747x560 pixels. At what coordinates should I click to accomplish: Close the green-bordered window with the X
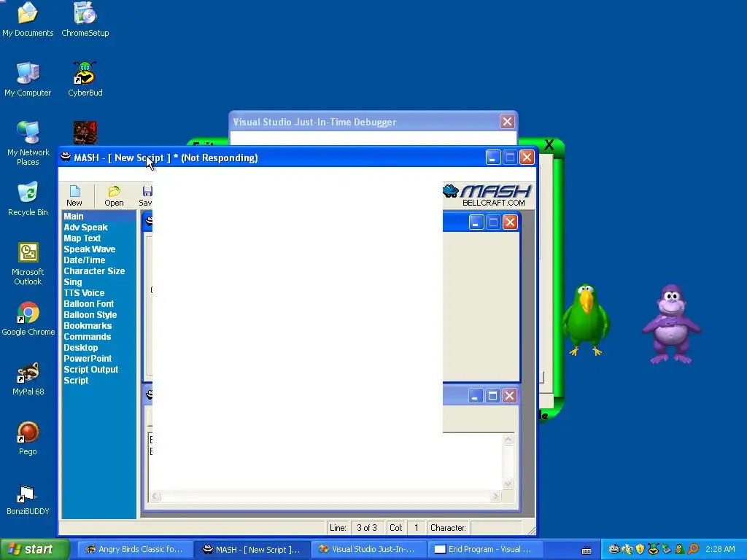(549, 145)
